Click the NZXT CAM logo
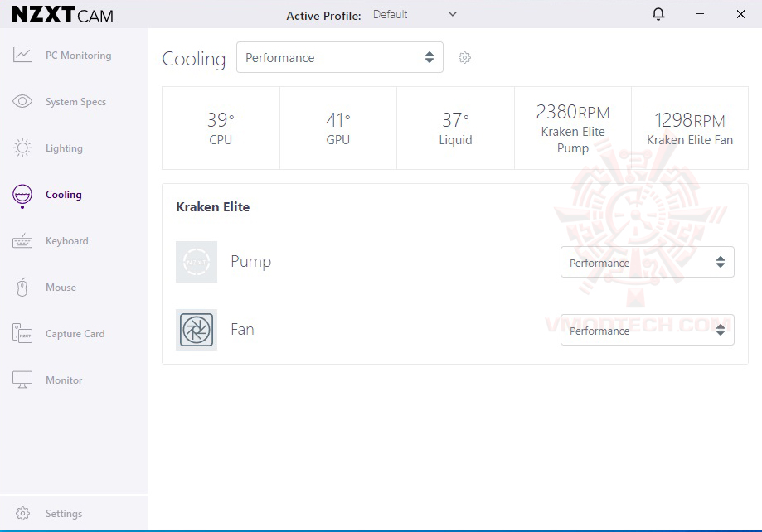Viewport: 762px width, 532px height. [x=63, y=15]
